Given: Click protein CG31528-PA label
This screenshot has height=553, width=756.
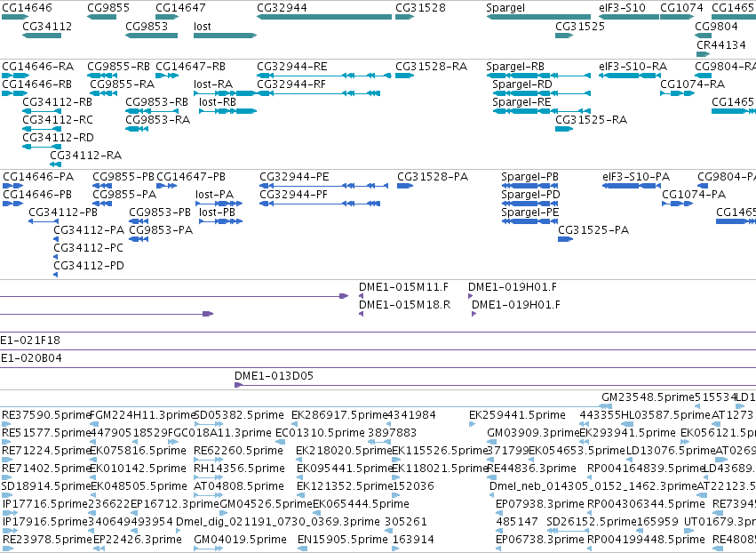Looking at the screenshot, I should tap(433, 177).
